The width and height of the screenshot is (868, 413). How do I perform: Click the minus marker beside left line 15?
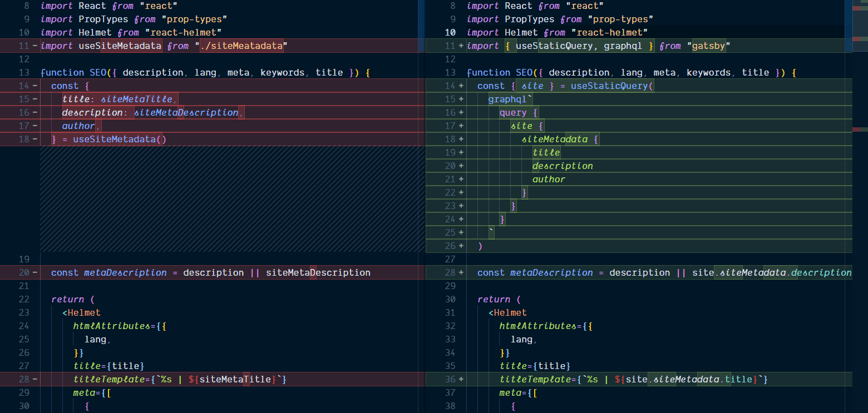point(35,99)
